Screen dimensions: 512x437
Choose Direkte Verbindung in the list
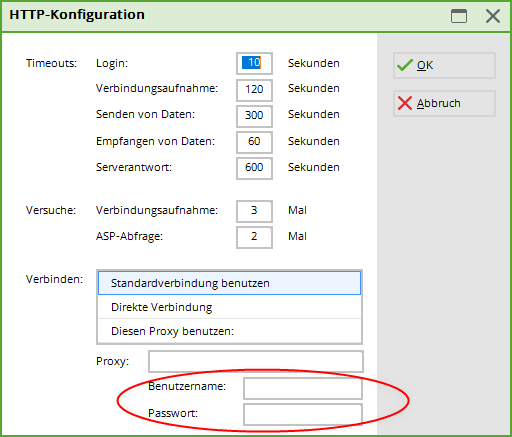(229, 307)
